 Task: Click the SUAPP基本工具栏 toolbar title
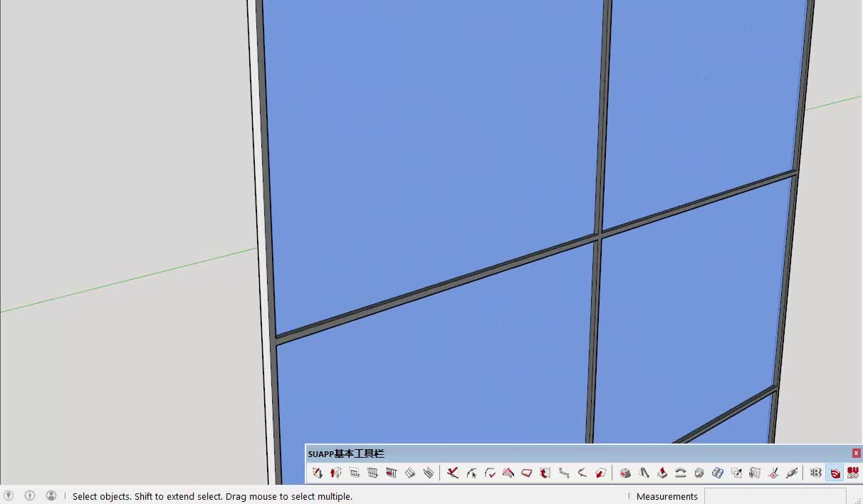coord(346,453)
